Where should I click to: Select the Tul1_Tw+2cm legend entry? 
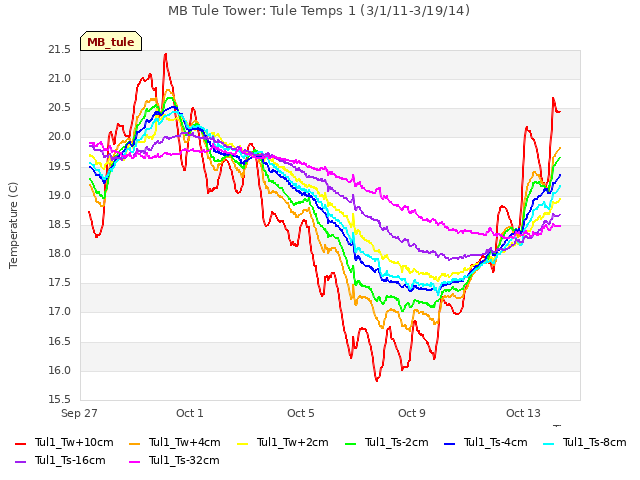pyautogui.click(x=282, y=442)
